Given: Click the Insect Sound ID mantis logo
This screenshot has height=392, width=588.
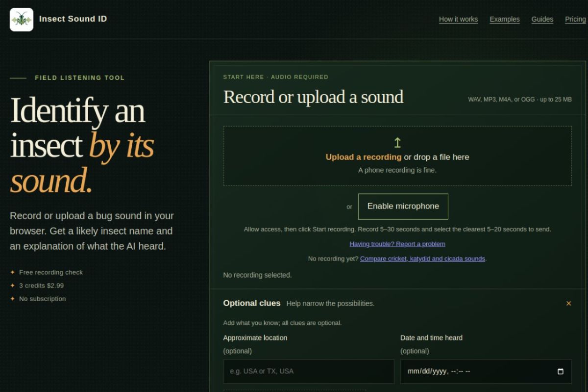Looking at the screenshot, I should (22, 20).
